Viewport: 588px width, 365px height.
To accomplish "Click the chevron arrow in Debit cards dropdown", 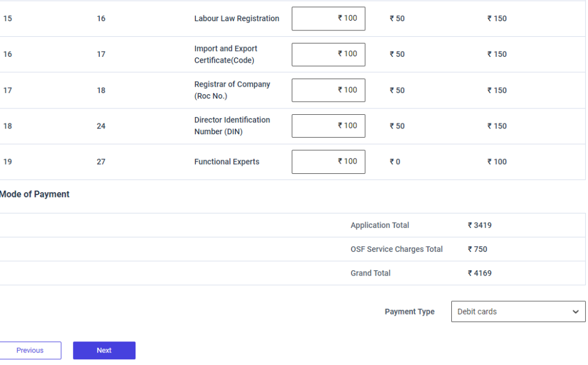I will pyautogui.click(x=575, y=312).
